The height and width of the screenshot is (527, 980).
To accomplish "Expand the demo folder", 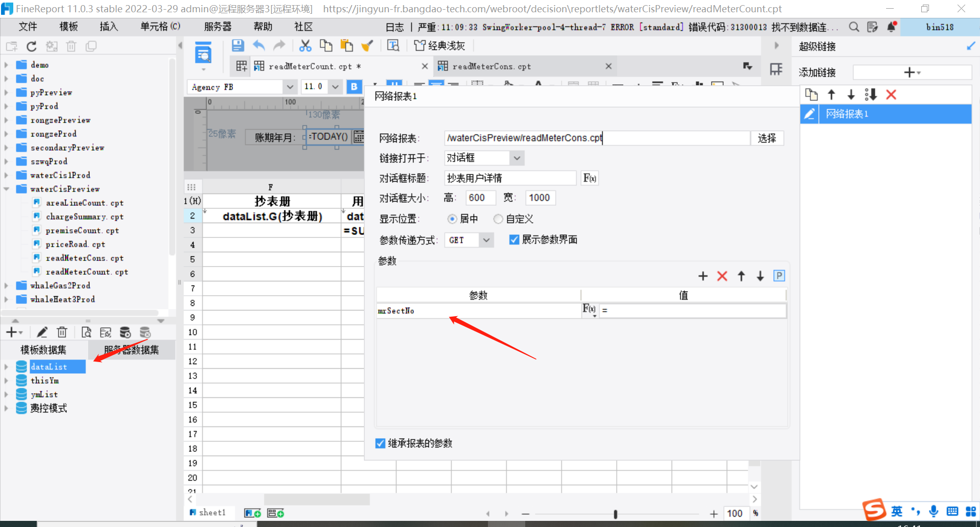I will point(6,65).
